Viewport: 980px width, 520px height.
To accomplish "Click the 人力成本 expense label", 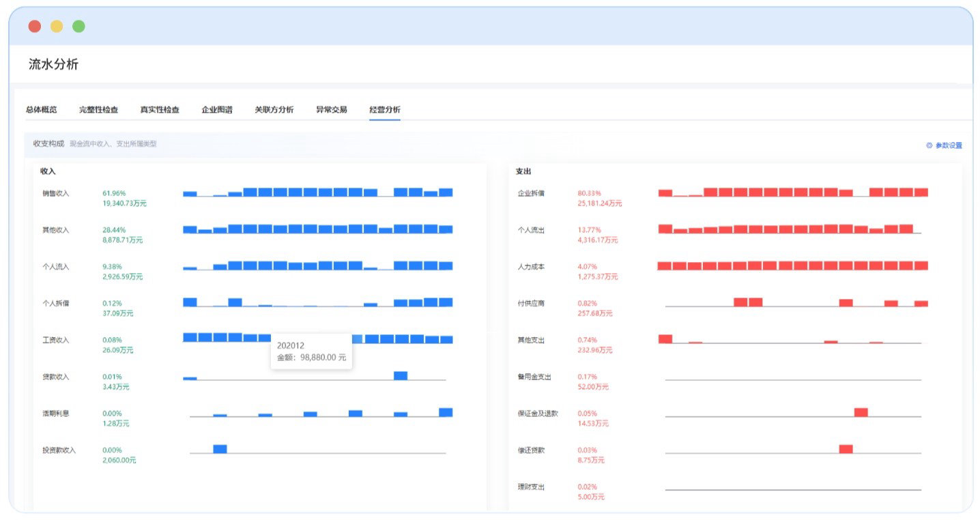I will point(532,267).
